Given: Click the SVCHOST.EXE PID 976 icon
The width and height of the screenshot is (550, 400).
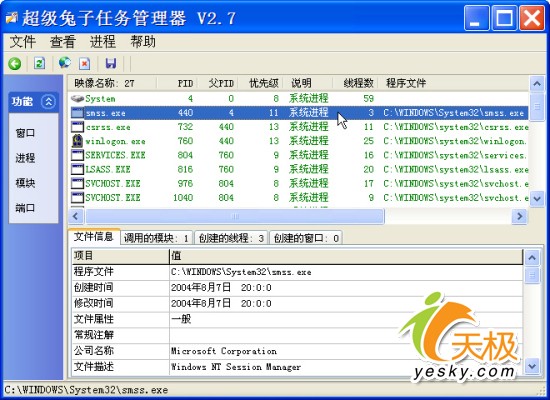Looking at the screenshot, I should [77, 183].
